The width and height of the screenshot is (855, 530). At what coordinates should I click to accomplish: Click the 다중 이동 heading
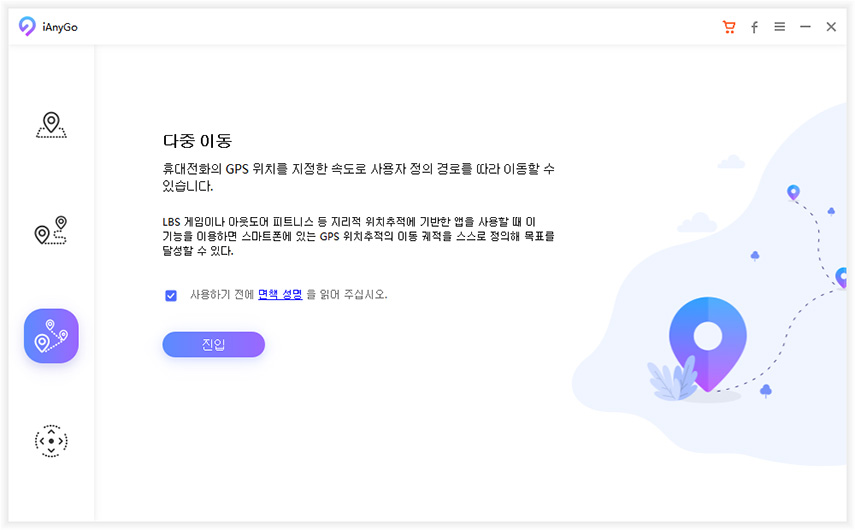coord(197,141)
